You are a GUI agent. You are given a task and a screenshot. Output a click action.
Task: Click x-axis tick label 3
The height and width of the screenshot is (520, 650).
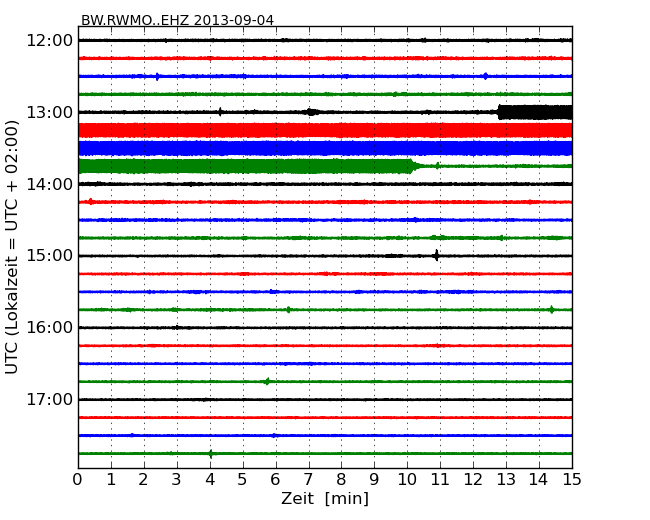[x=177, y=480]
